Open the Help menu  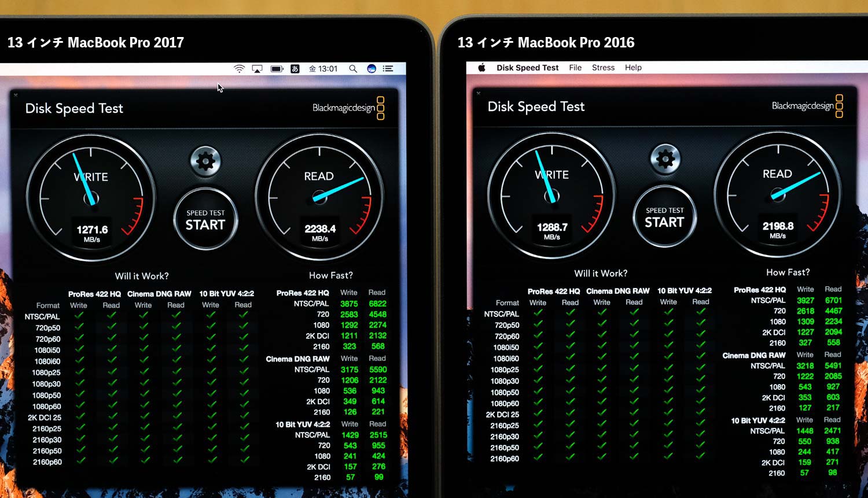[633, 68]
